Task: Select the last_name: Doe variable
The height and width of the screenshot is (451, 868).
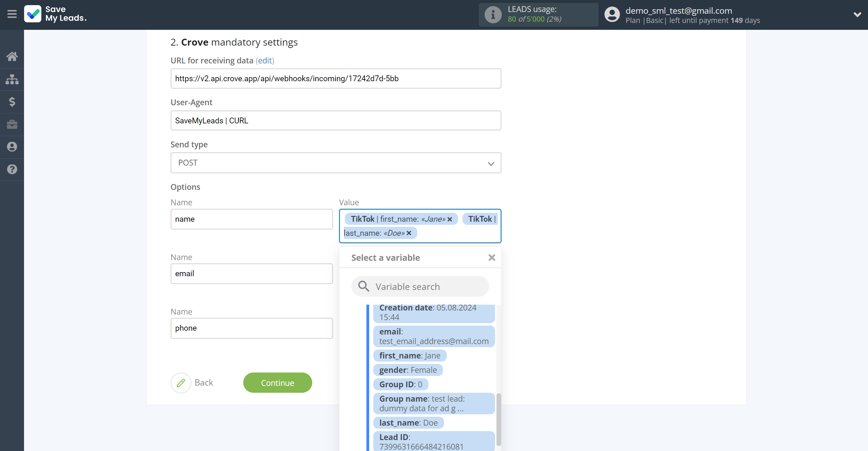Action: 408,423
